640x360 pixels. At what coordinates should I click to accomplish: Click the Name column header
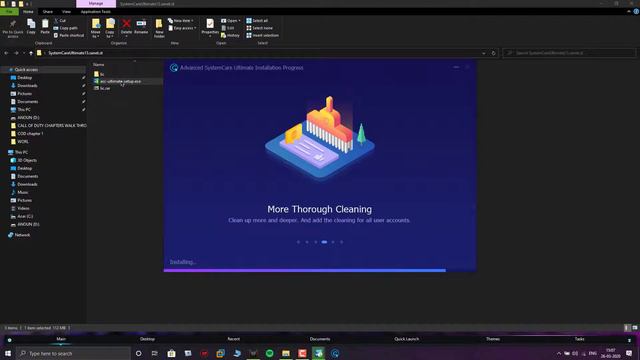(98, 64)
